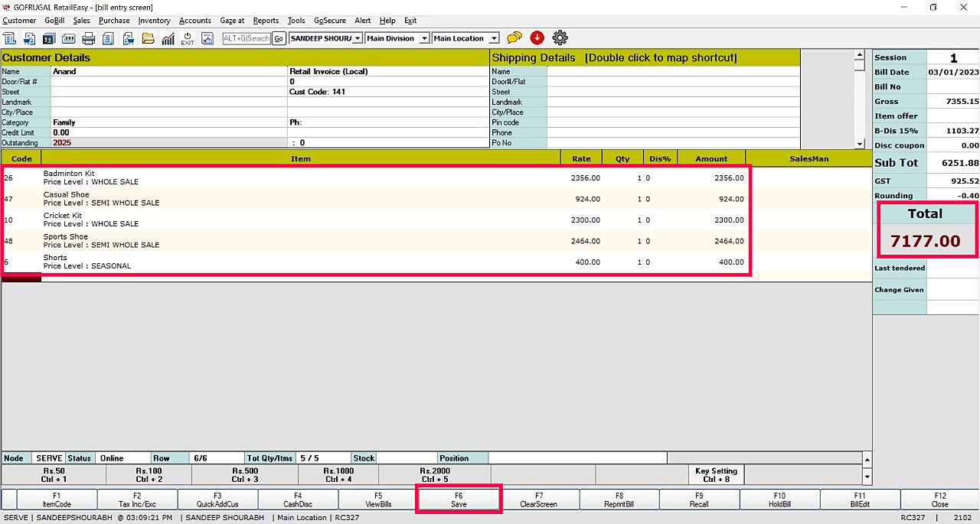Open the yellow folder icon
Screen dimensions: 980x524
(x=148, y=38)
